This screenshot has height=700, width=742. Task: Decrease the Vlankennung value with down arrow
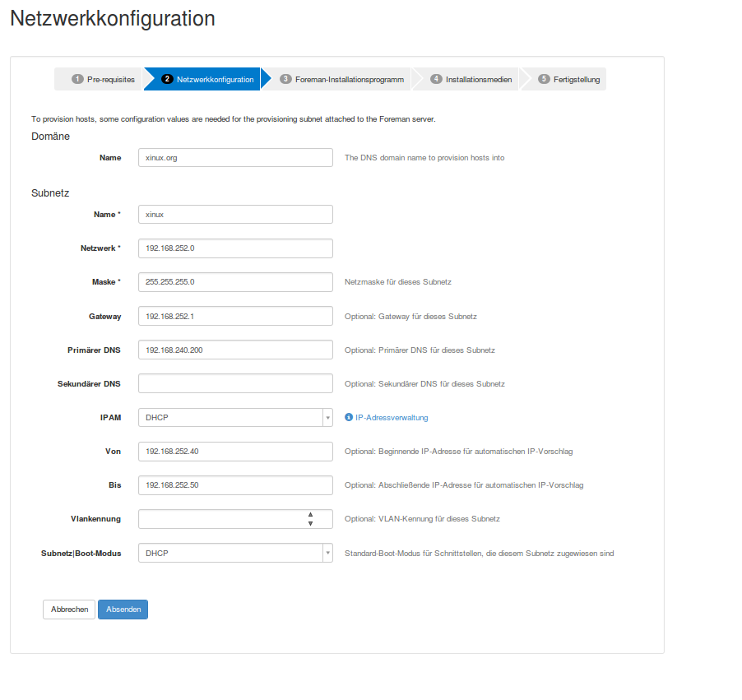[x=310, y=523]
